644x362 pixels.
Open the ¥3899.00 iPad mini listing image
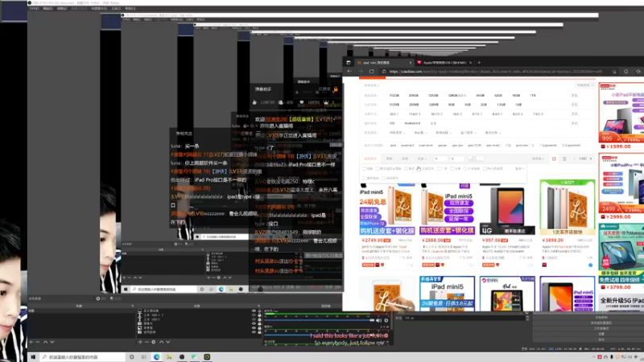tap(568, 208)
